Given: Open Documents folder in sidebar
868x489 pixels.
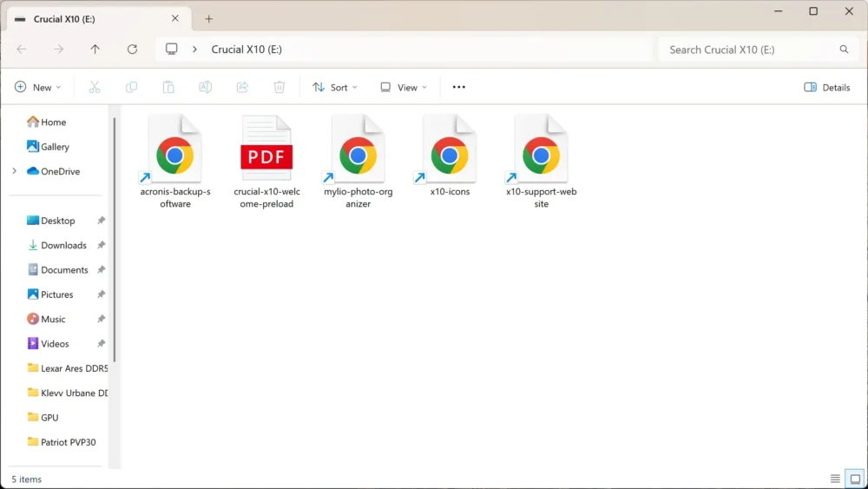Looking at the screenshot, I should [x=57, y=270].
